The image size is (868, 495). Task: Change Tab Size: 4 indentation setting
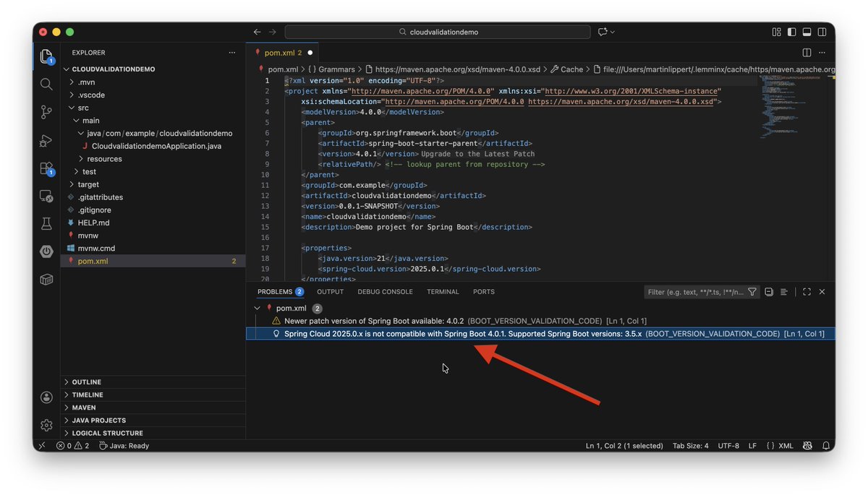point(691,446)
